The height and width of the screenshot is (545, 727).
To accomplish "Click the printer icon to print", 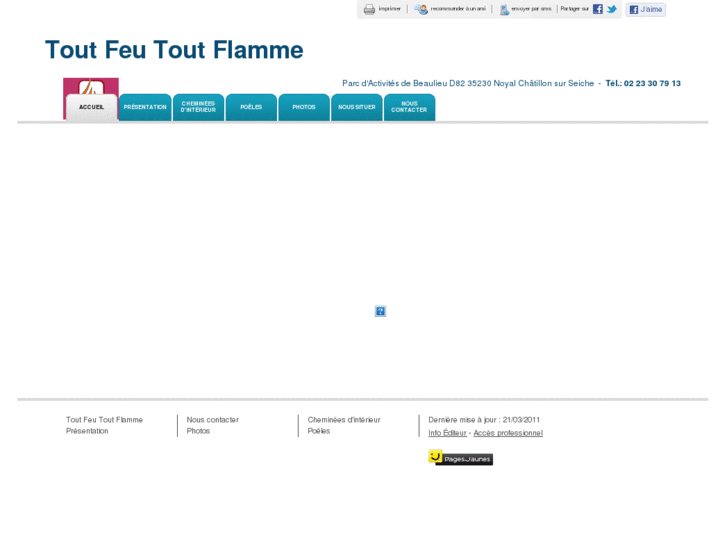I will click(369, 9).
